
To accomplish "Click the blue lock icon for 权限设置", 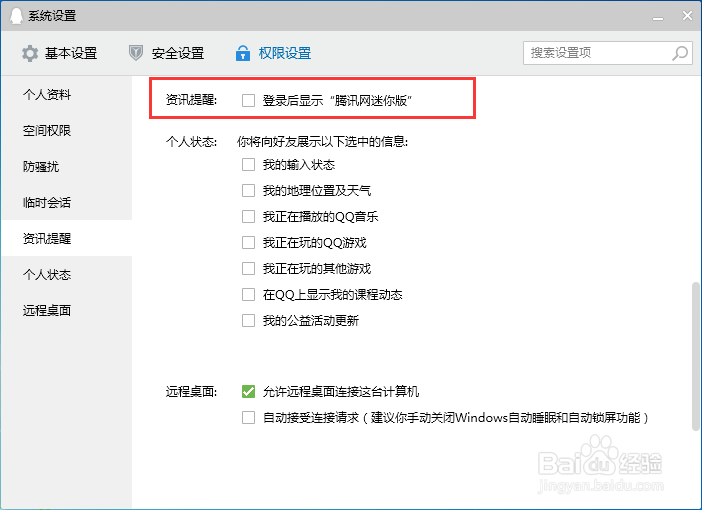I will tap(243, 53).
